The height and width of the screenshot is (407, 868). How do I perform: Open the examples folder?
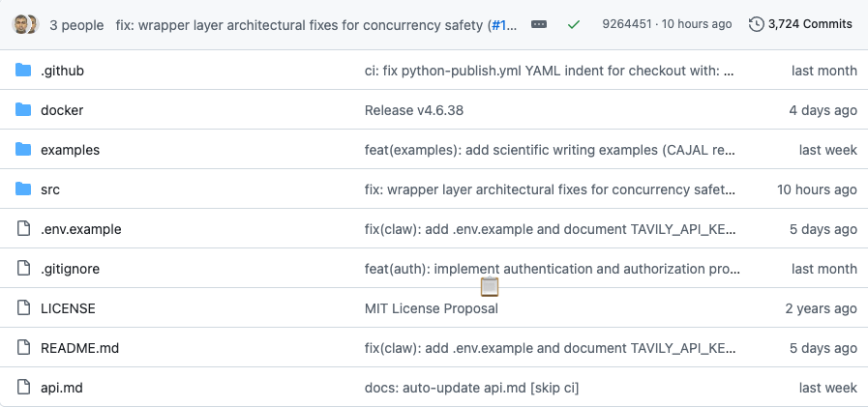tap(71, 150)
